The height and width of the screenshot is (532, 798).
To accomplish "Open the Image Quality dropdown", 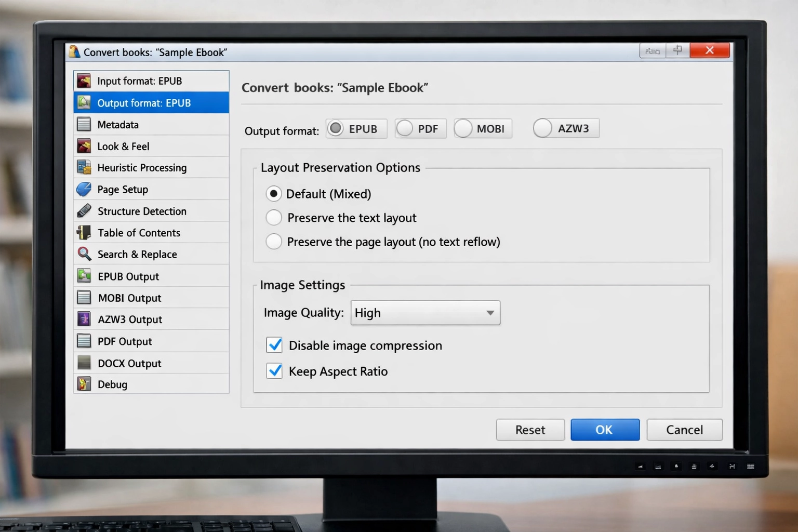I will tap(425, 313).
